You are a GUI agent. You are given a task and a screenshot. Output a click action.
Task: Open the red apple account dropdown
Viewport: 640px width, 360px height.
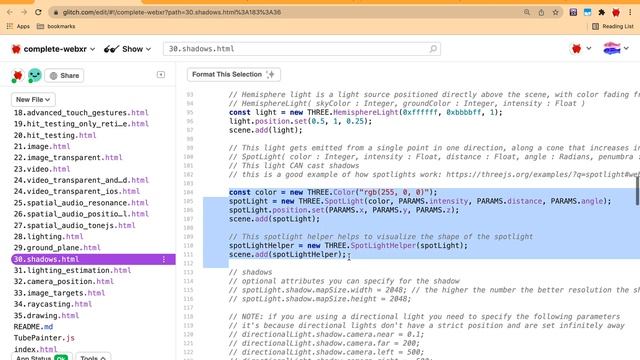click(x=581, y=49)
